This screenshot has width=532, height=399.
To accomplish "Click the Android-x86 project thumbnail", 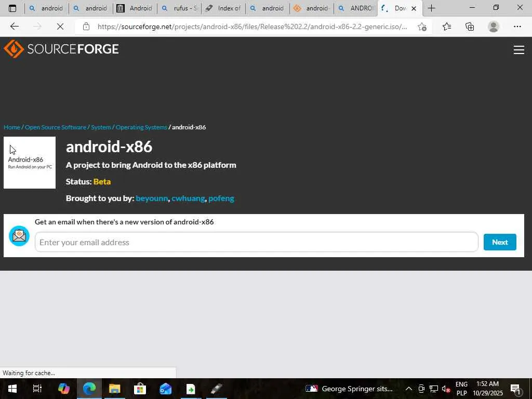I will click(x=30, y=163).
